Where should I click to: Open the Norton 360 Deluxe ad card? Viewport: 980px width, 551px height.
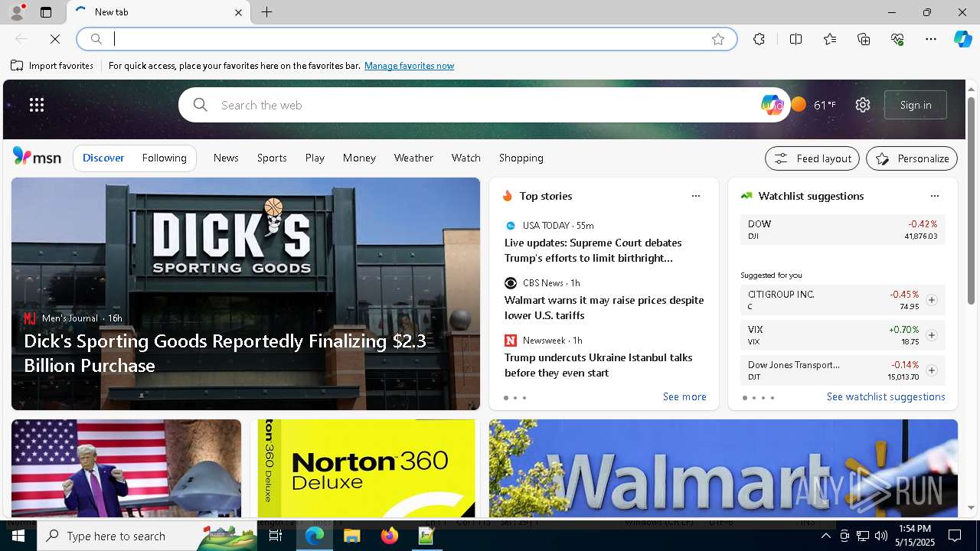coord(366,468)
